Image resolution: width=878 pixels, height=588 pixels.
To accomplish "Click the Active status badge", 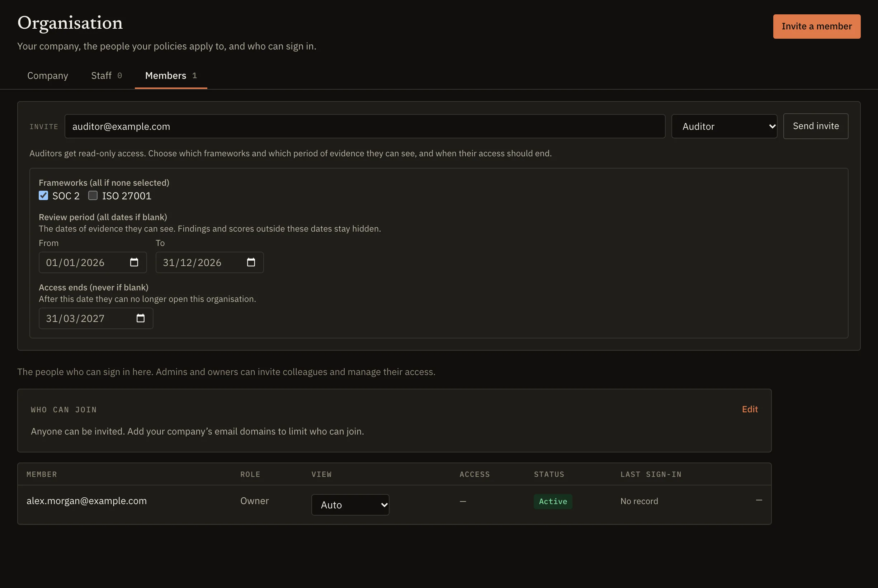I will pos(553,501).
